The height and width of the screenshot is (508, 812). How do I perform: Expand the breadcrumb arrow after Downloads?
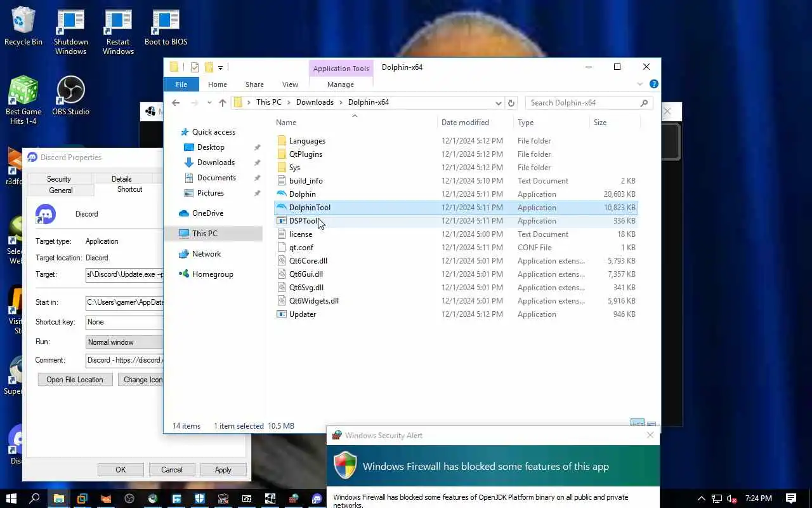coord(341,102)
